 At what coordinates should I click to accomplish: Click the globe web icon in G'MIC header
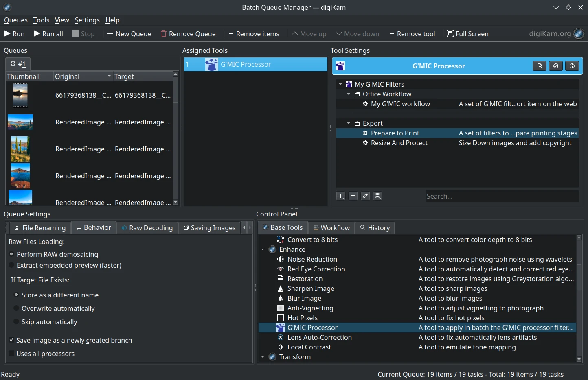pyautogui.click(x=555, y=66)
